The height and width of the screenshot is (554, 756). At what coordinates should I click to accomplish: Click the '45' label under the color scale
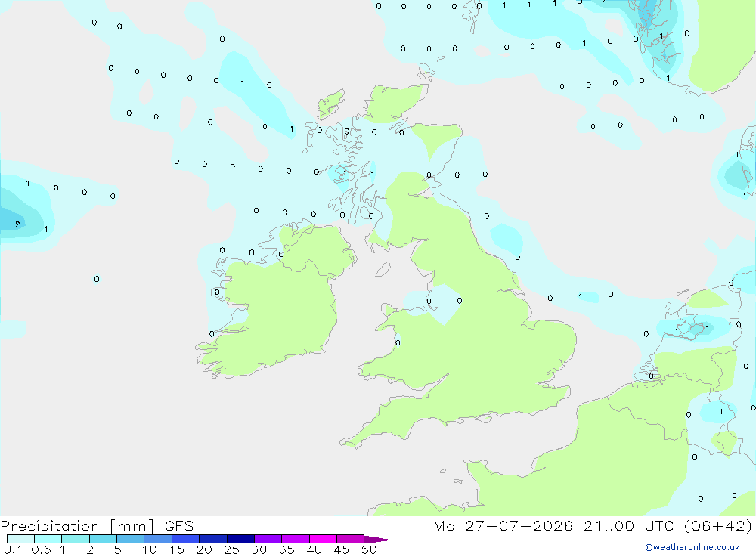click(342, 549)
